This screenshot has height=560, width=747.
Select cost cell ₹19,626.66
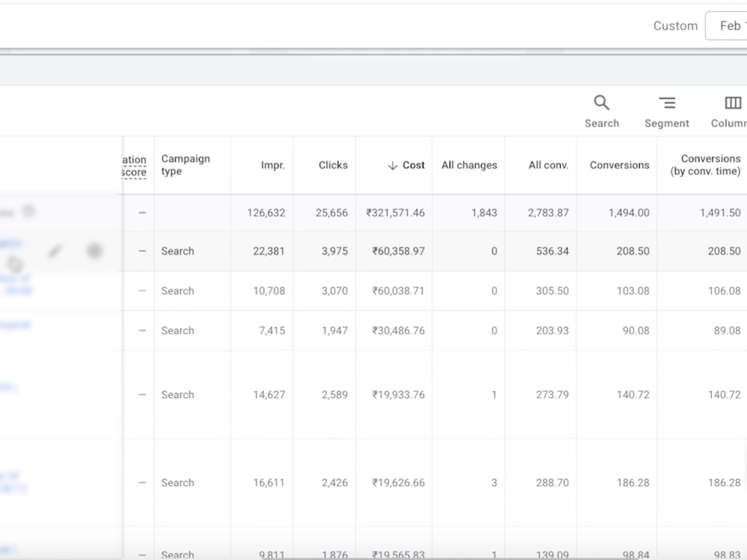coord(398,483)
